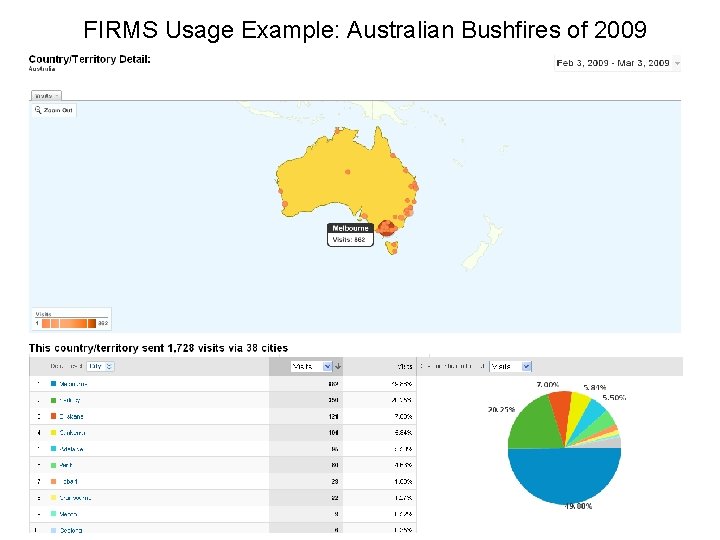720x540 pixels.
Task: Open the City detail level dropdown
Action: (100, 366)
